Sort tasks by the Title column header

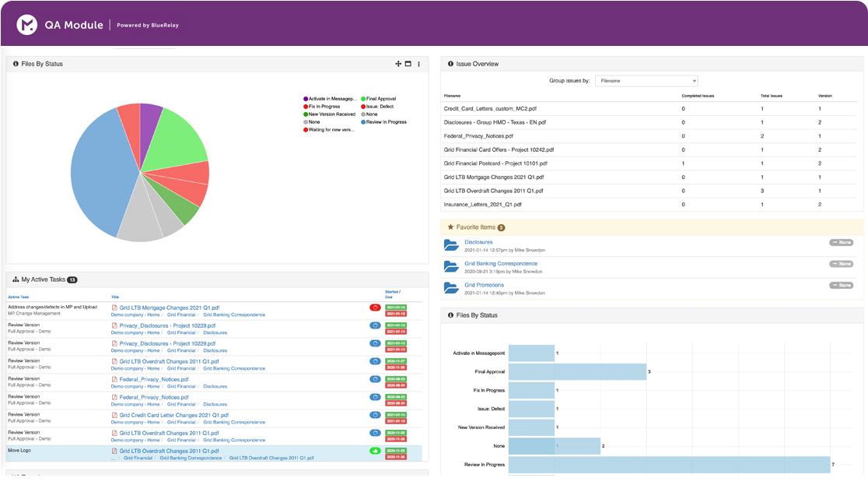[x=115, y=297]
